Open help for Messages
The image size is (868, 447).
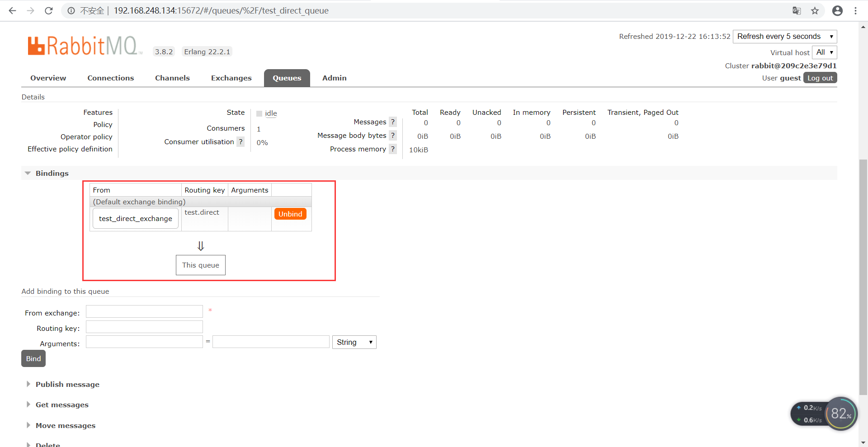point(393,122)
